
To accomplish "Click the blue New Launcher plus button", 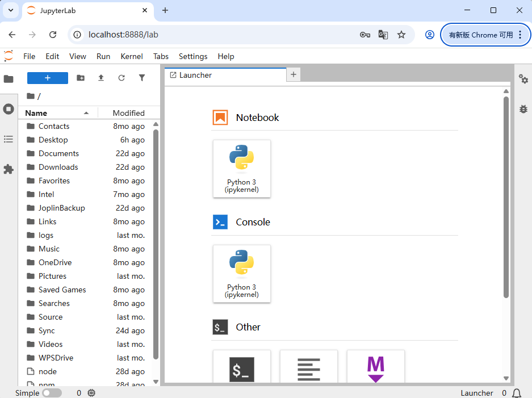I will [48, 78].
